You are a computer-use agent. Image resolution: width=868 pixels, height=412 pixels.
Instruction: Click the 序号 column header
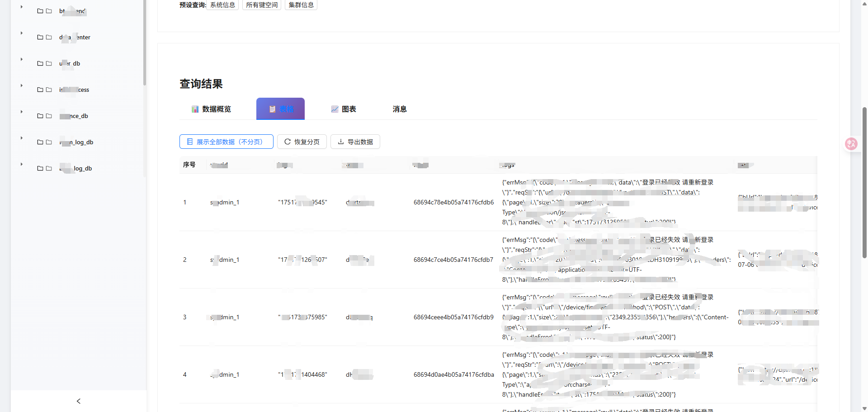click(x=189, y=165)
